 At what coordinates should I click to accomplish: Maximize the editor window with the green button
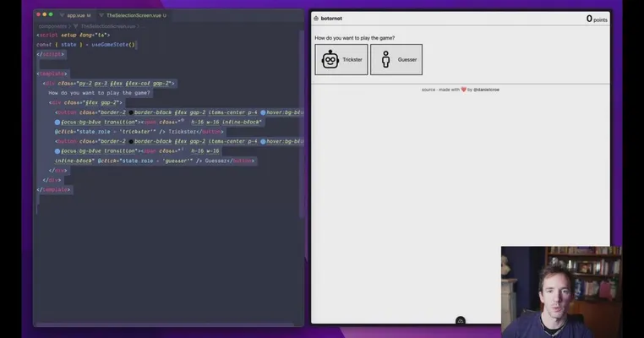coord(51,14)
